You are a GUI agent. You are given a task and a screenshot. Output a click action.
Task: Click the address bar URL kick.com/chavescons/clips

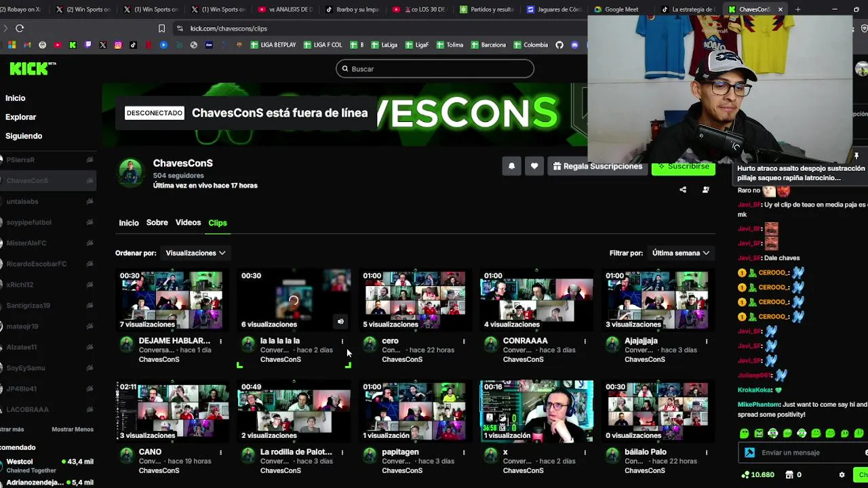click(229, 28)
